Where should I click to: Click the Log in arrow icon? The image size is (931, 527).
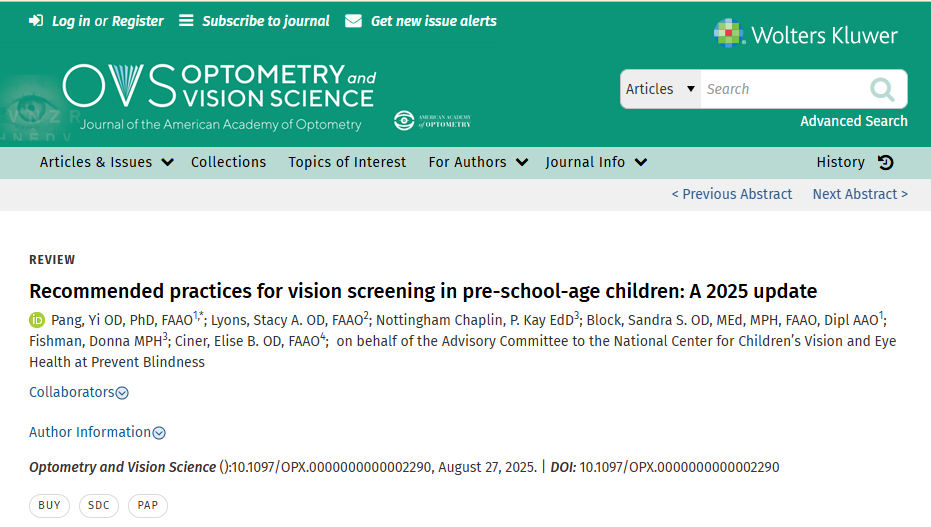click(37, 21)
